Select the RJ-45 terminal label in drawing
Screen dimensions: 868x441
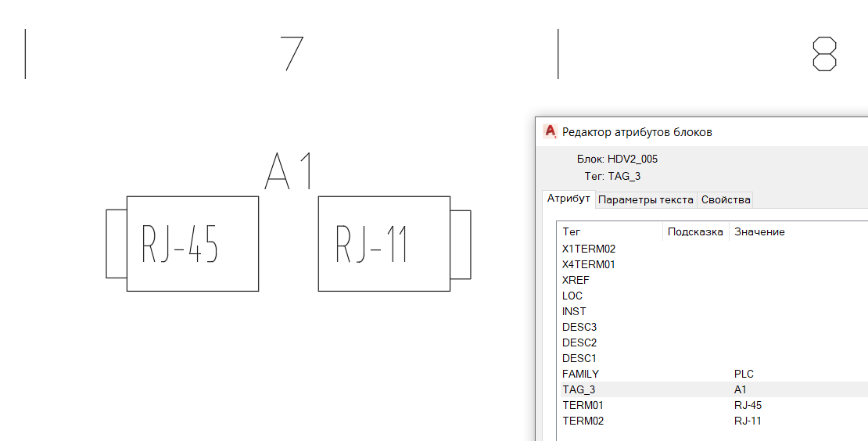click(180, 243)
